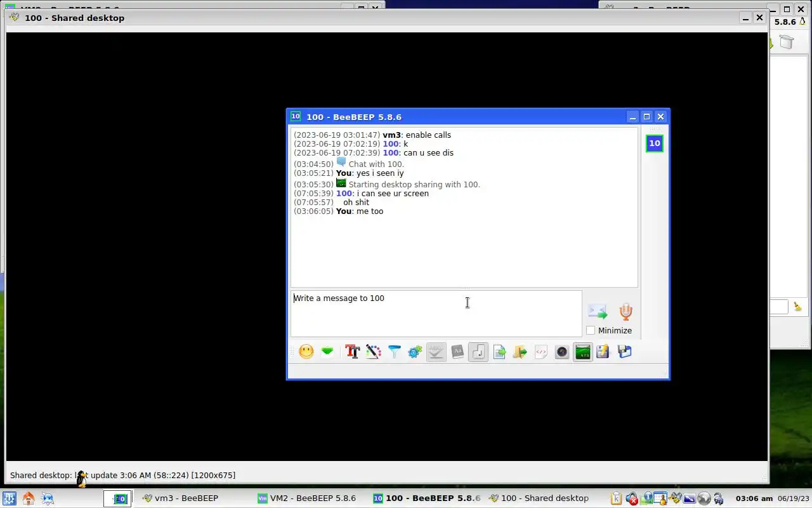Minimize the 100 - BeeBEEP 5.8.6 chat window
The height and width of the screenshot is (508, 812).
pos(632,117)
